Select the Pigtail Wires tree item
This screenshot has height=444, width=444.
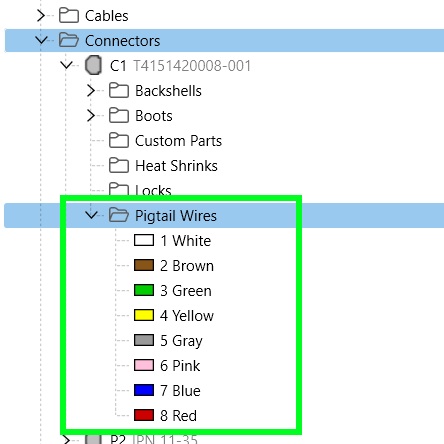[176, 216]
